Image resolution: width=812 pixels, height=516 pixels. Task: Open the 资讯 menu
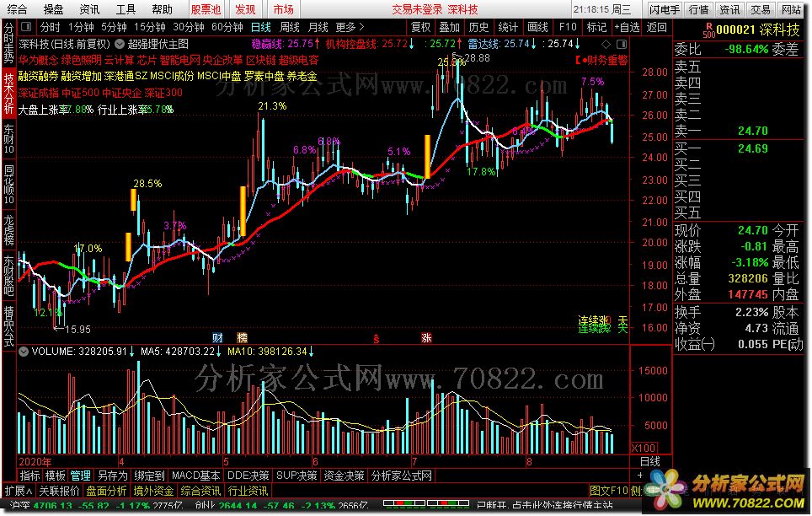[89, 9]
